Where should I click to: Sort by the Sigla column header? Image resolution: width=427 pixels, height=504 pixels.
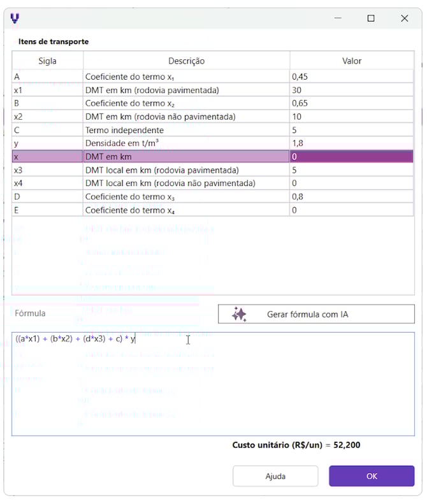(47, 61)
